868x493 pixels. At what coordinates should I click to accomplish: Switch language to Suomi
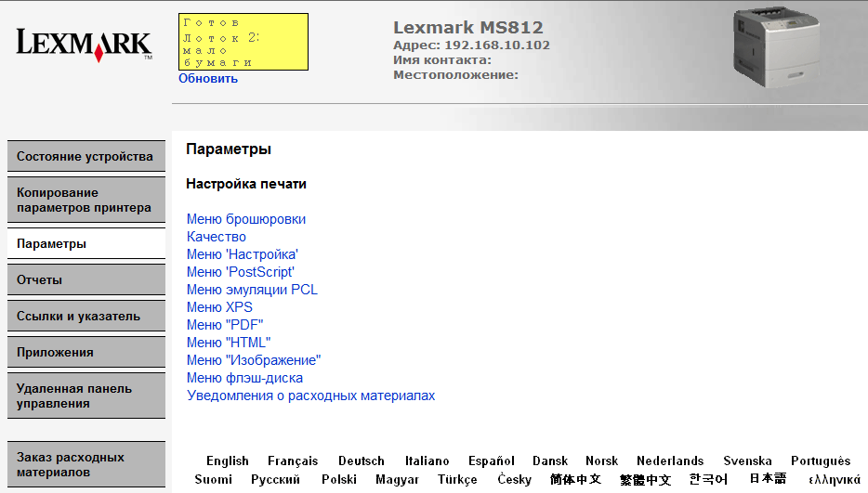point(213,479)
